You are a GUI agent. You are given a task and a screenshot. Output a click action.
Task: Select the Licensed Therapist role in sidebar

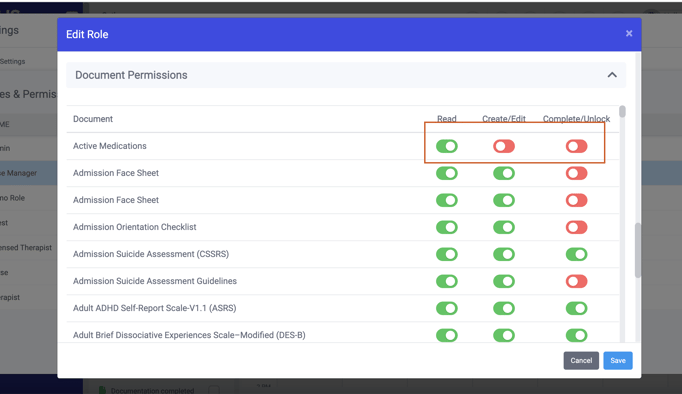pos(26,247)
